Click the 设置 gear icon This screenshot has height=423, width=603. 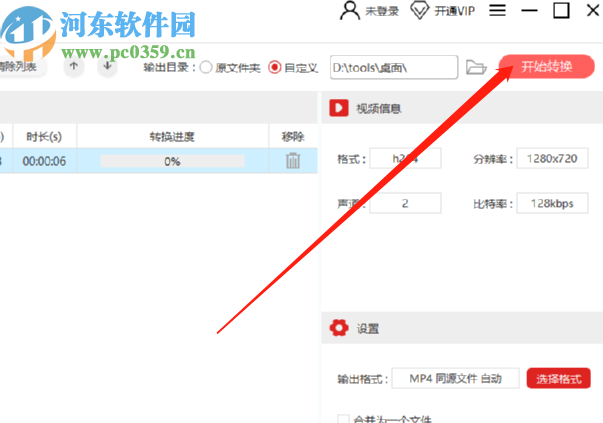pyautogui.click(x=339, y=328)
